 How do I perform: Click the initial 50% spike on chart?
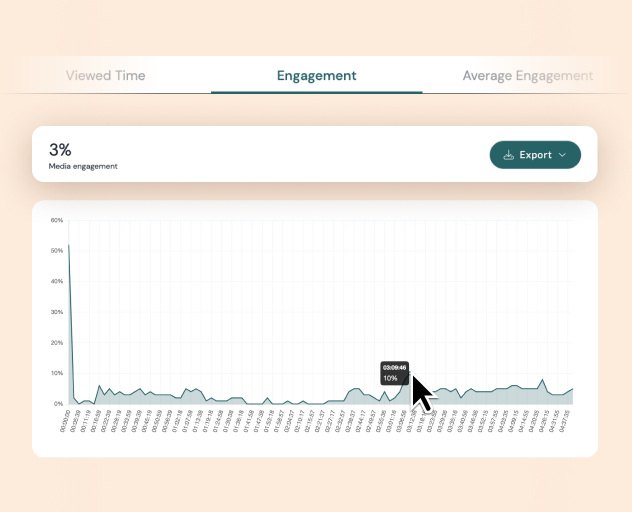pyautogui.click(x=68, y=244)
